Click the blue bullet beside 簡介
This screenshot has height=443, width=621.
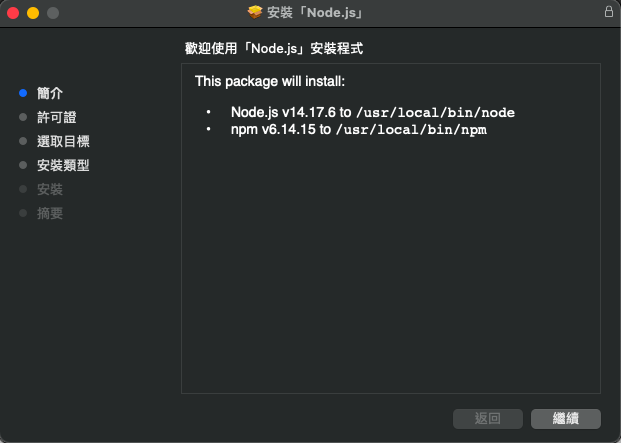tap(23, 93)
